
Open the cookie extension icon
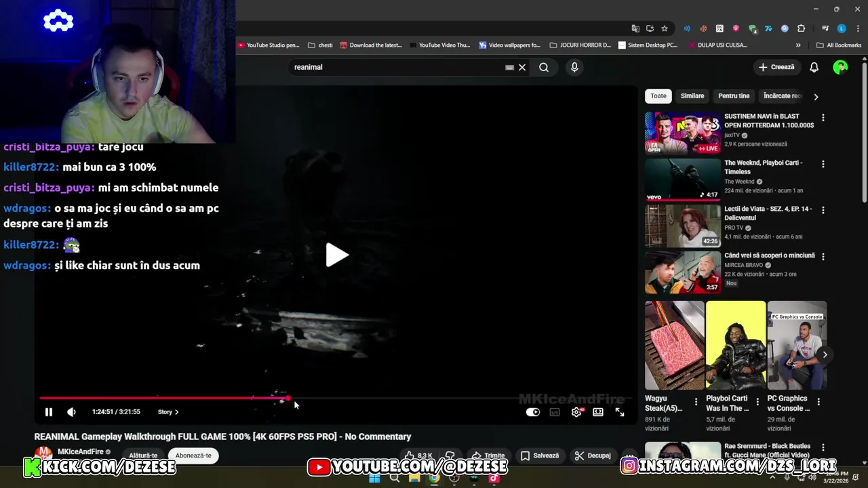(703, 28)
